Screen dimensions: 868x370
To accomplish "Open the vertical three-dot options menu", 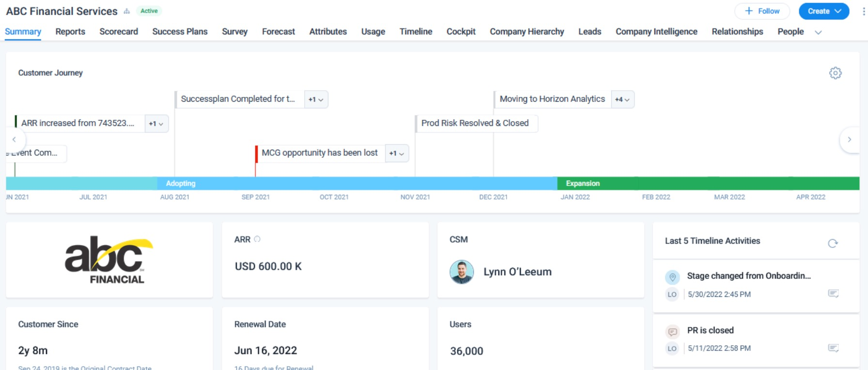I will (863, 11).
